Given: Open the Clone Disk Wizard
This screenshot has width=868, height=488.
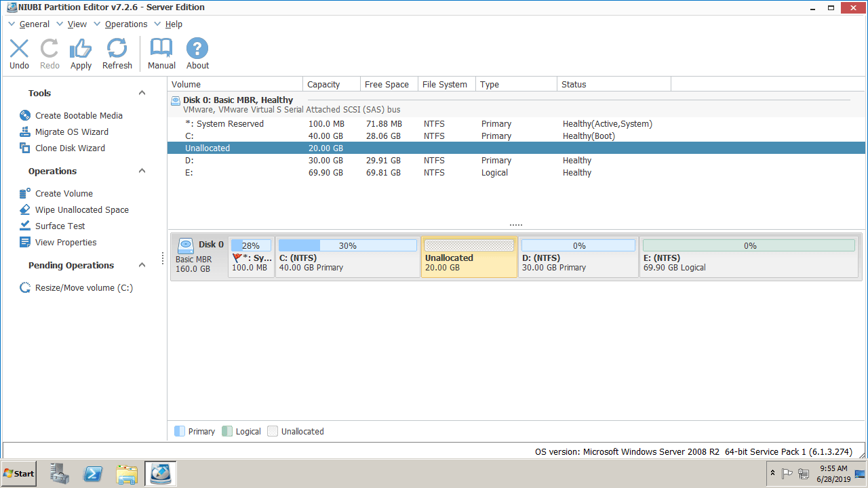Looking at the screenshot, I should [x=70, y=148].
